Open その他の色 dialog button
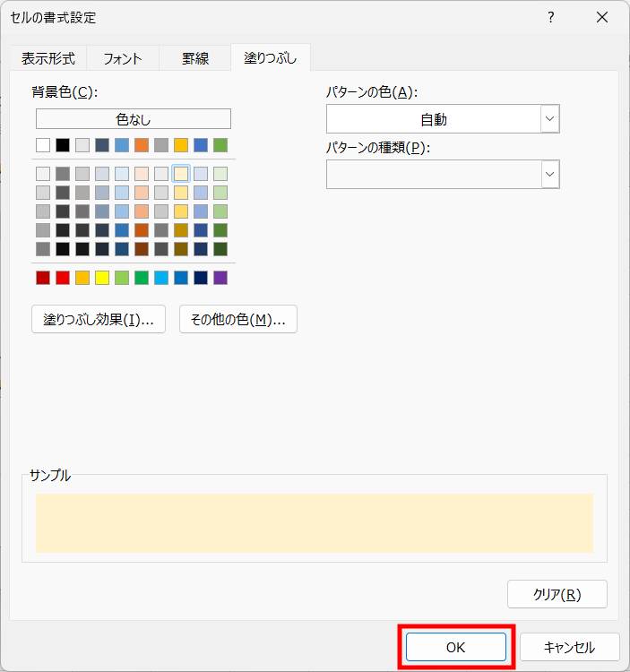The image size is (630, 672). click(x=238, y=319)
